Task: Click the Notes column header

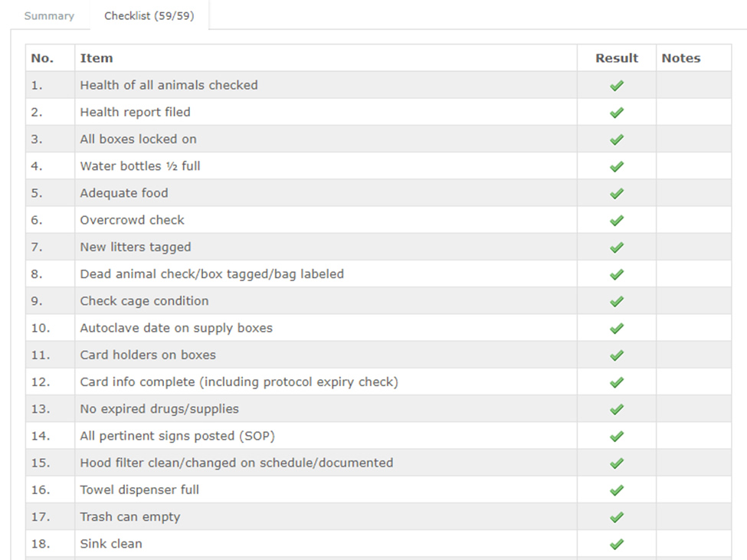Action: pos(681,58)
